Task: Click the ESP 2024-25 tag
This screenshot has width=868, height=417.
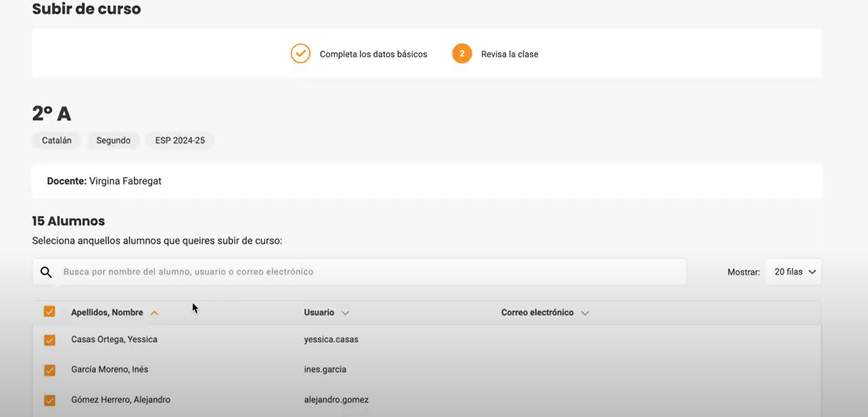Action: [x=180, y=141]
